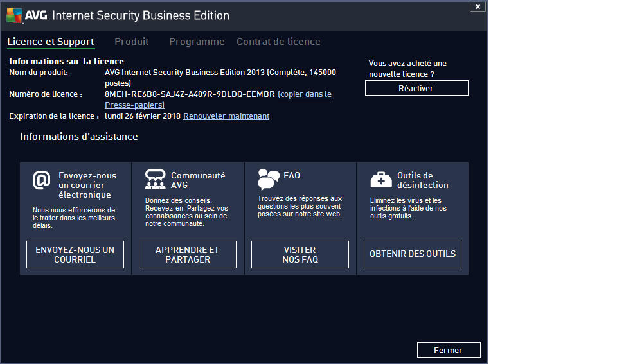
Task: Switch to the Produit tab
Action: [131, 42]
